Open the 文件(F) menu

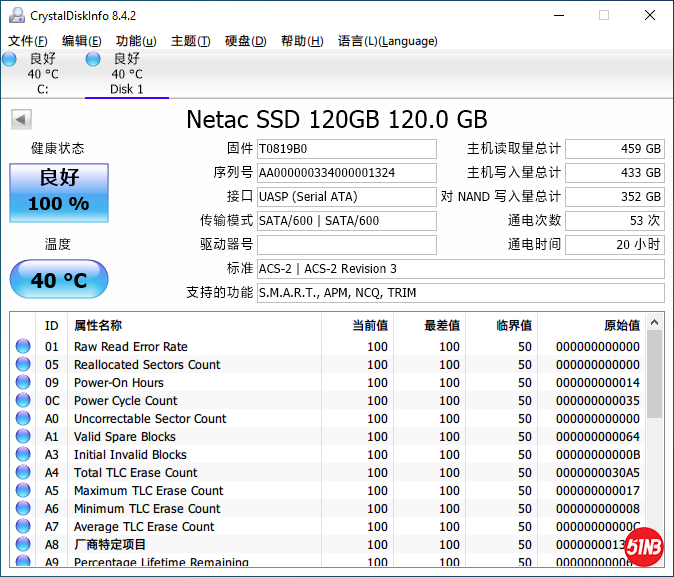click(28, 41)
